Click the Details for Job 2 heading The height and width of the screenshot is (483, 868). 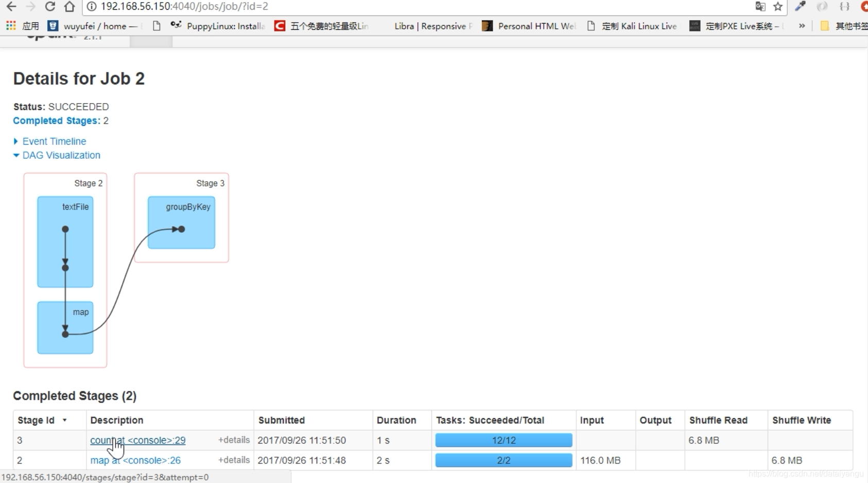point(79,79)
